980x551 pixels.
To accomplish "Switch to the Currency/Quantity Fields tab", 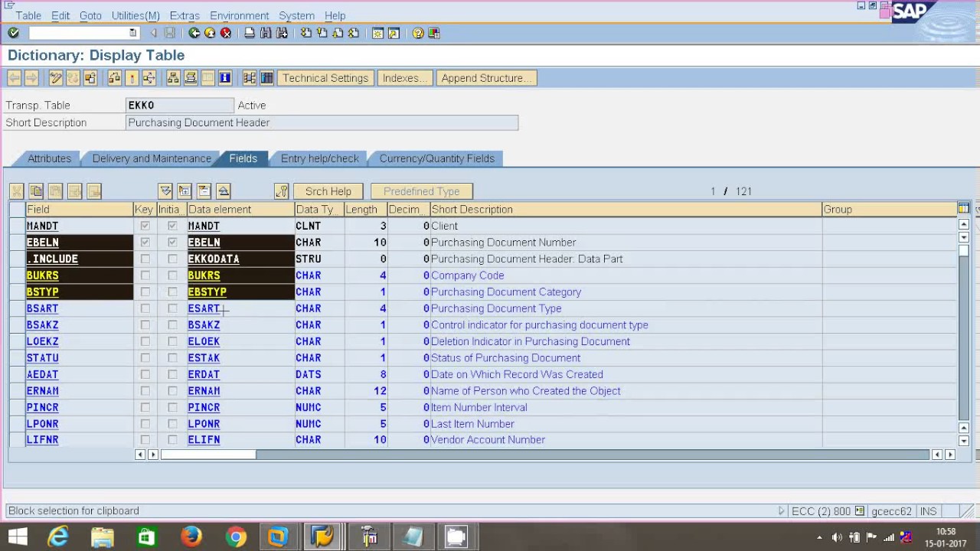I will [437, 158].
